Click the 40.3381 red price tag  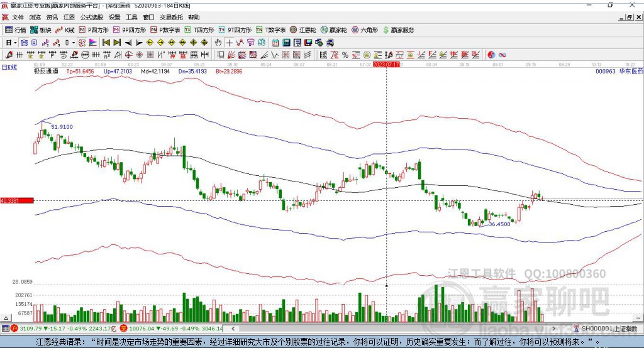17,200
